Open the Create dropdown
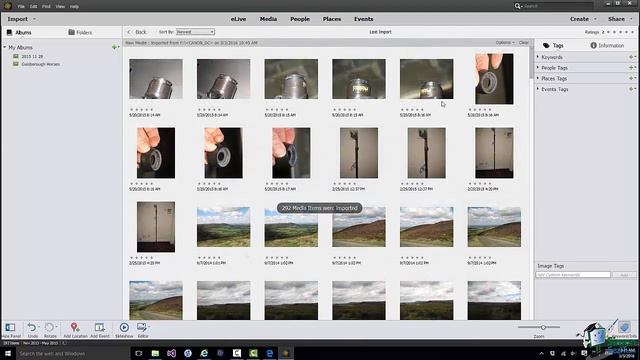Viewport: 640px width, 360px height. click(x=583, y=19)
